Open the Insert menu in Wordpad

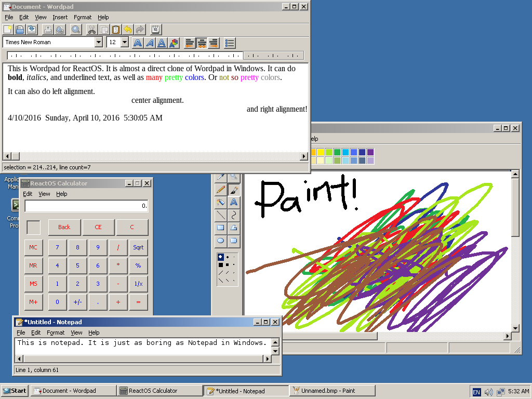[60, 17]
